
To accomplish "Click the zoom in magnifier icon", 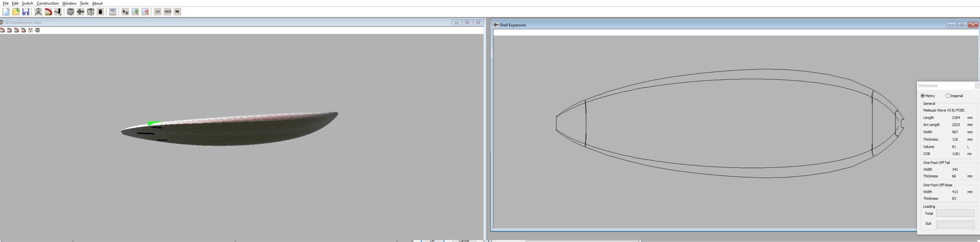I will pos(135,12).
